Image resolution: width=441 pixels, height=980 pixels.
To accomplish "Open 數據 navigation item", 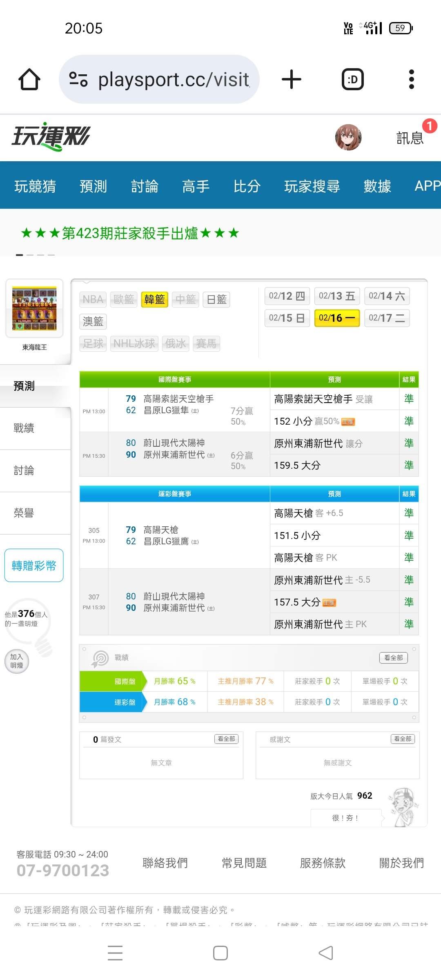I will click(x=377, y=186).
